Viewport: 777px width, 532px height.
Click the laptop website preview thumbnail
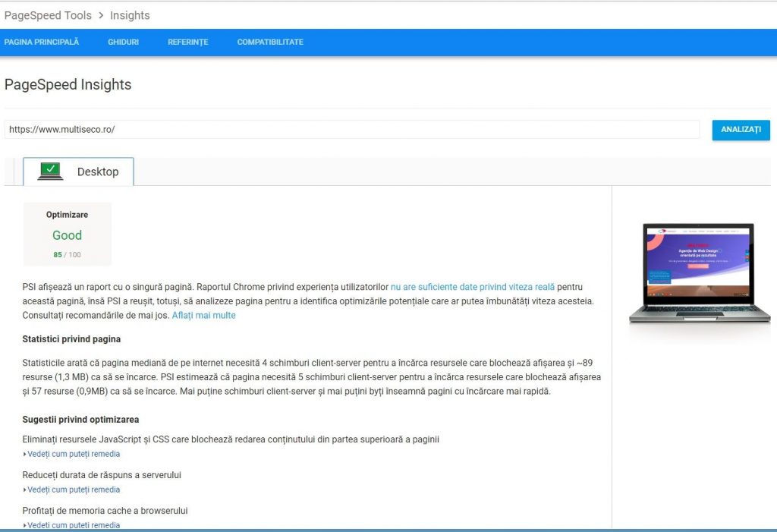coord(699,273)
